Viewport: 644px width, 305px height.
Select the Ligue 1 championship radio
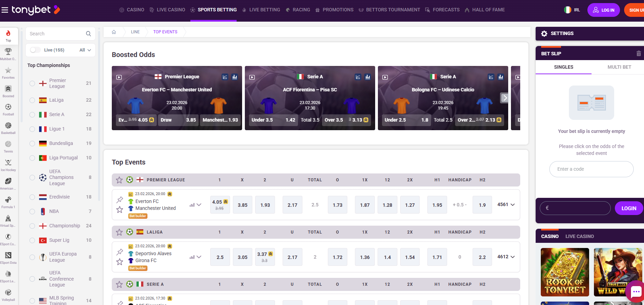pyautogui.click(x=32, y=129)
